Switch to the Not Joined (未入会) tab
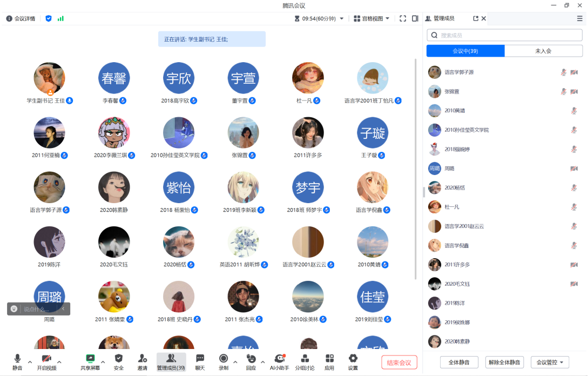 point(543,51)
